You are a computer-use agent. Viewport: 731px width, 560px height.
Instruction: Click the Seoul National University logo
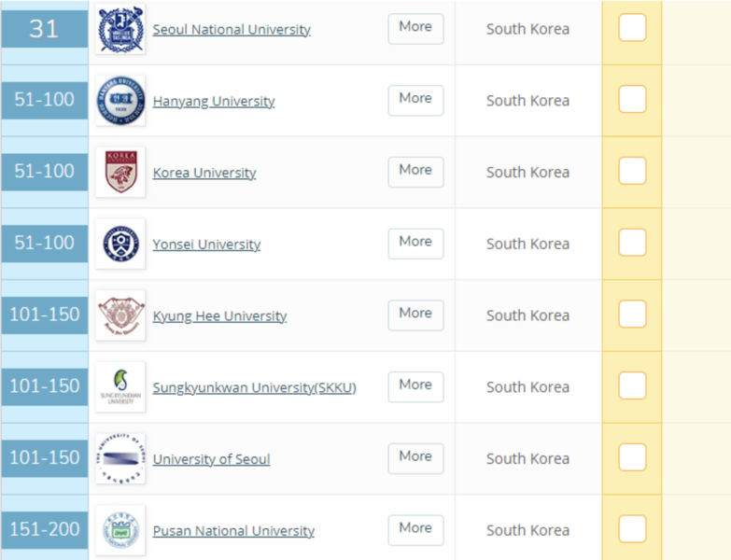click(x=120, y=29)
